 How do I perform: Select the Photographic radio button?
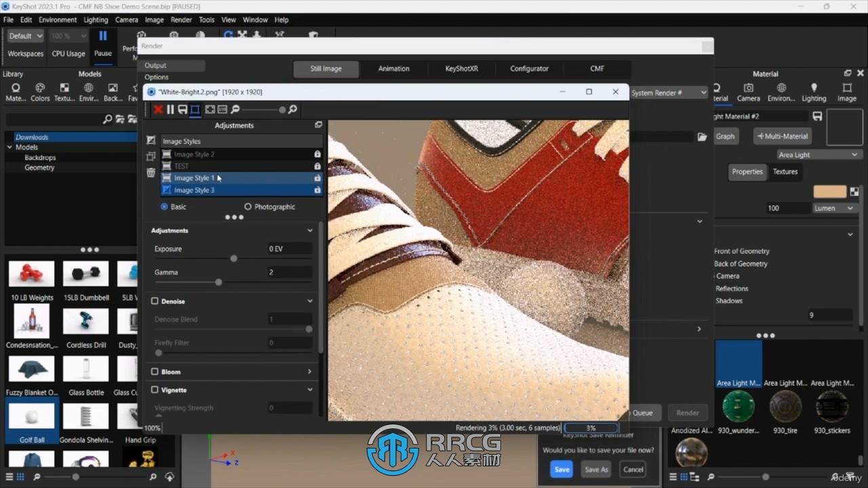point(248,207)
